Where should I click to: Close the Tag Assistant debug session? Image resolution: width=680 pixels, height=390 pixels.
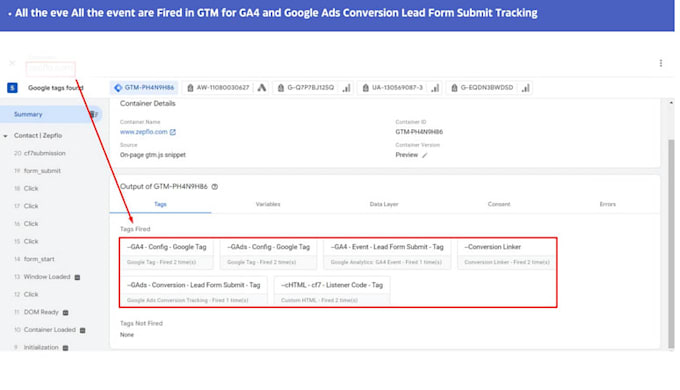[12, 63]
